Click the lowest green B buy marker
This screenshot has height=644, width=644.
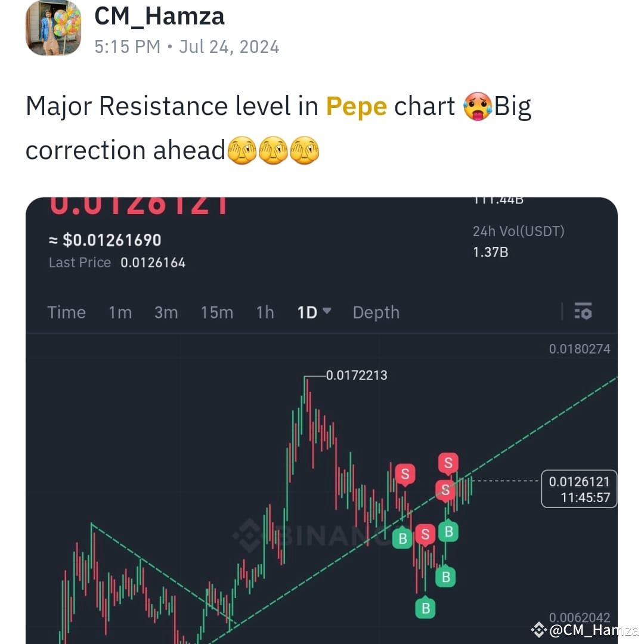pyautogui.click(x=426, y=608)
